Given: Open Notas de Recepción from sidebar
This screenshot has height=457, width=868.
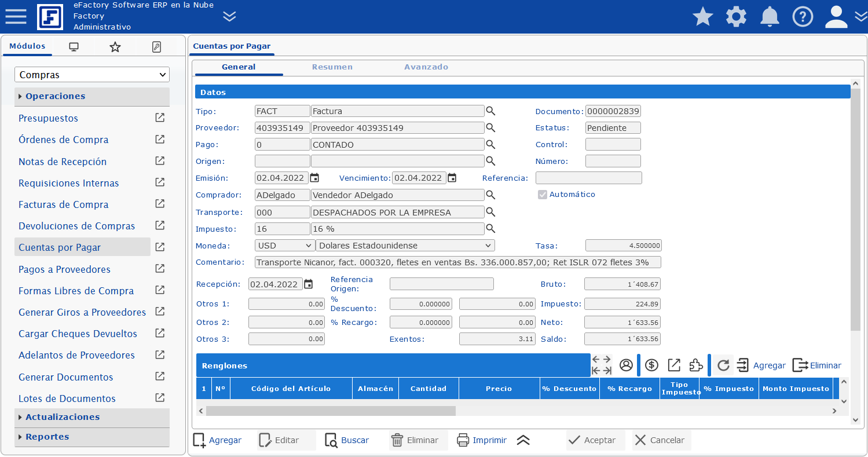Looking at the screenshot, I should coord(63,162).
